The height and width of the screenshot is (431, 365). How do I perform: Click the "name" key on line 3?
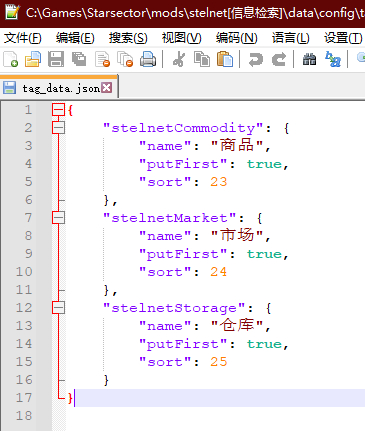pos(165,146)
